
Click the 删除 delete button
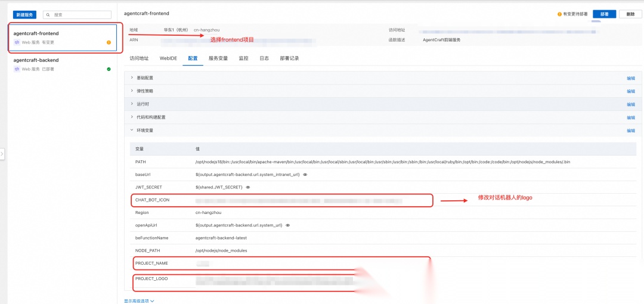pos(630,14)
